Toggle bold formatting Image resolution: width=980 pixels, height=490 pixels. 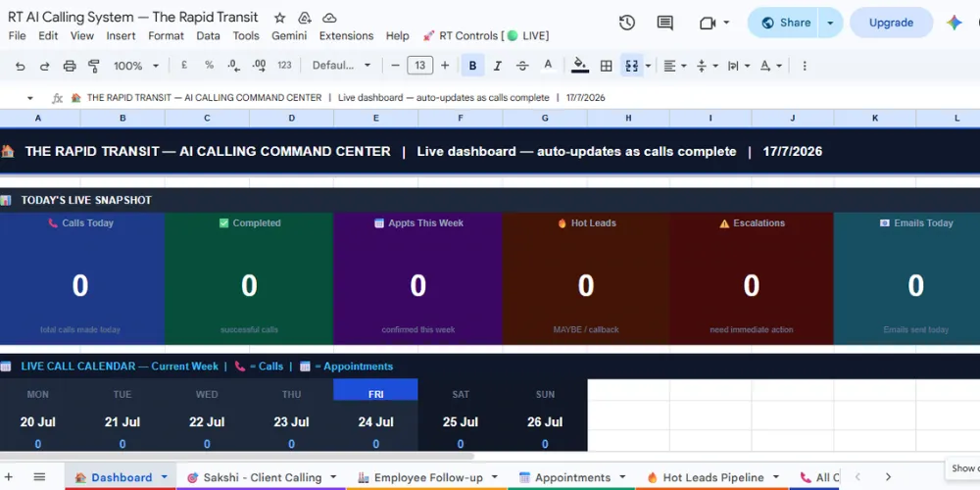point(472,66)
